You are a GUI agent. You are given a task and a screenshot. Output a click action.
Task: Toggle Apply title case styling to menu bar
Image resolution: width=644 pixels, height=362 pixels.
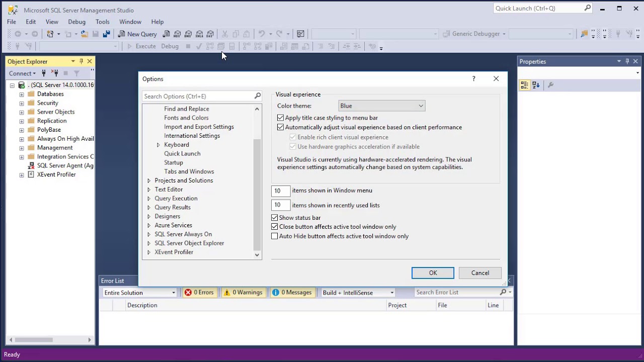coord(281,118)
